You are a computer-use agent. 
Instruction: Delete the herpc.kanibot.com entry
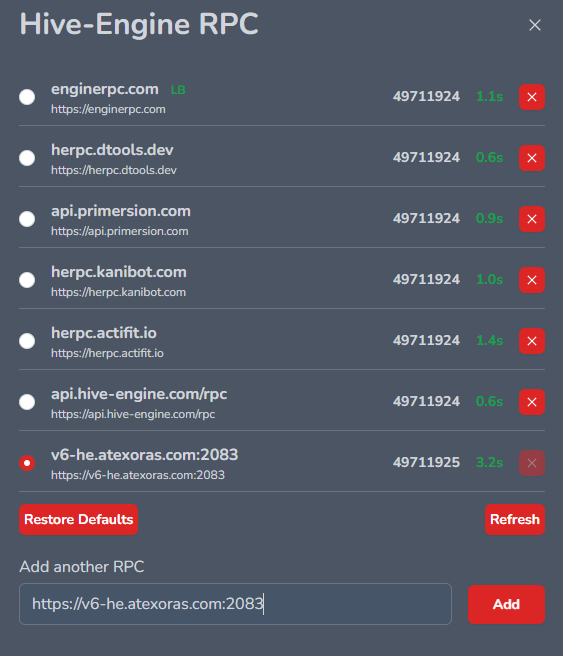pyautogui.click(x=532, y=280)
